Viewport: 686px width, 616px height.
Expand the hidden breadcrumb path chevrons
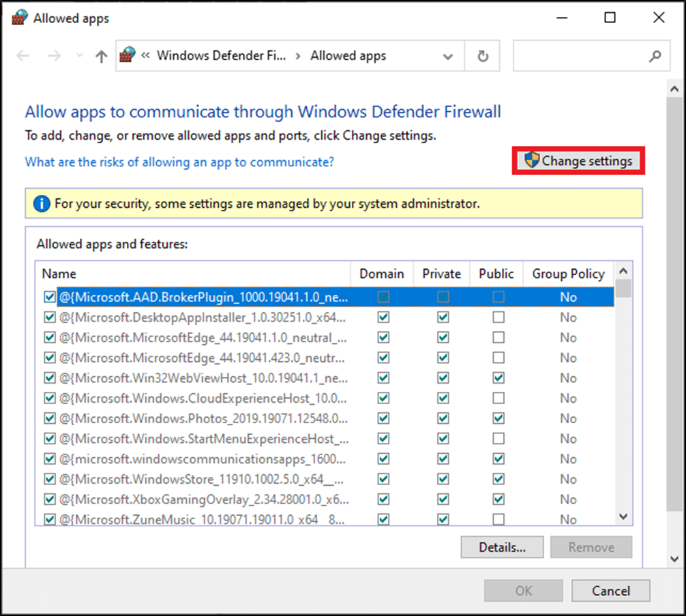(x=145, y=56)
